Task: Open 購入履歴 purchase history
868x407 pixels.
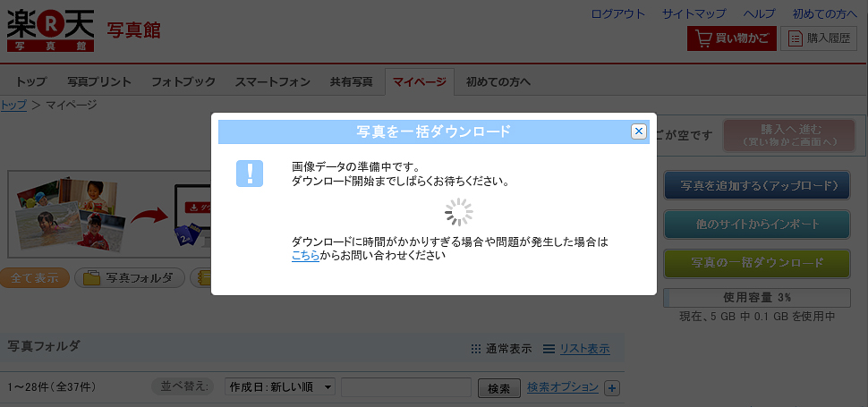Action: pos(819,38)
